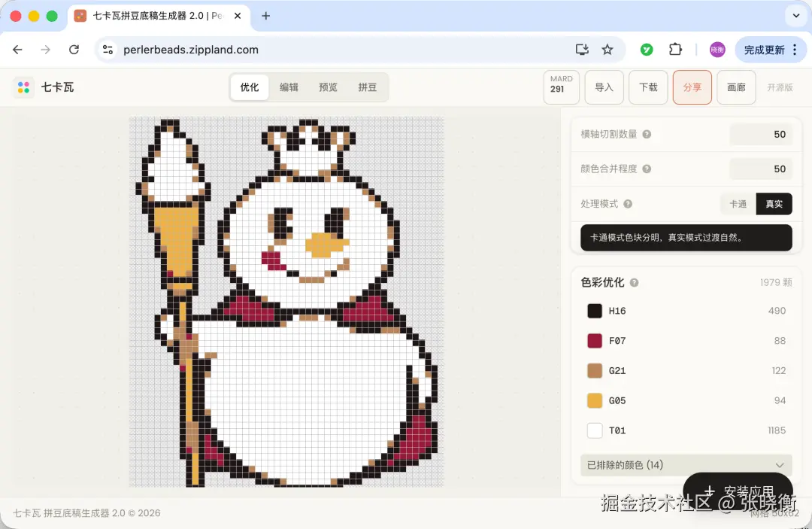Open the 画廊 gallery
The height and width of the screenshot is (529, 812).
[x=736, y=87]
